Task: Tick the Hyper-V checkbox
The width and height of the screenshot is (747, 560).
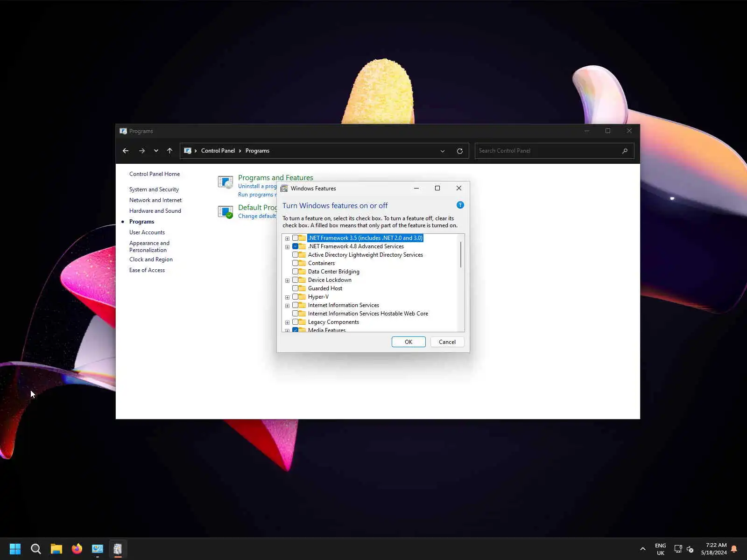Action: (295, 297)
